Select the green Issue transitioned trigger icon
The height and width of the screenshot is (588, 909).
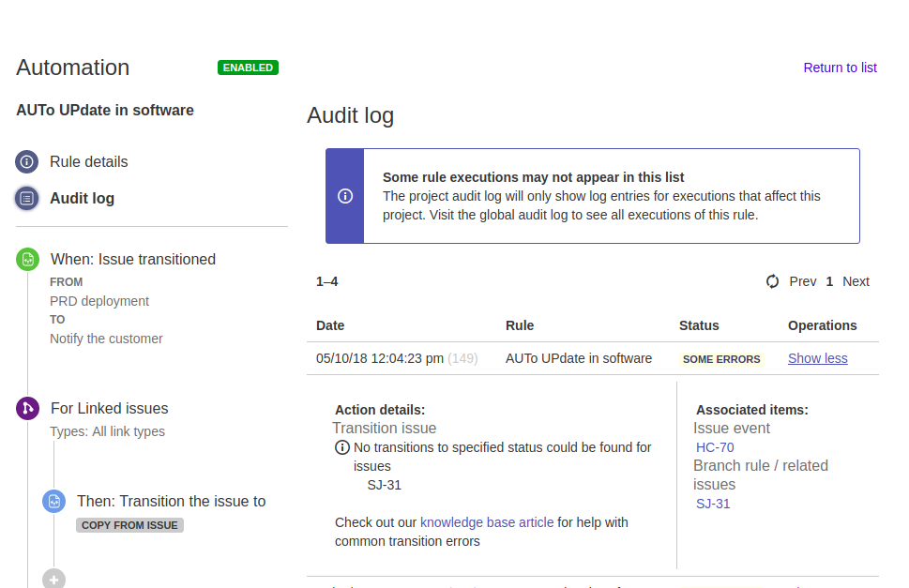click(28, 260)
